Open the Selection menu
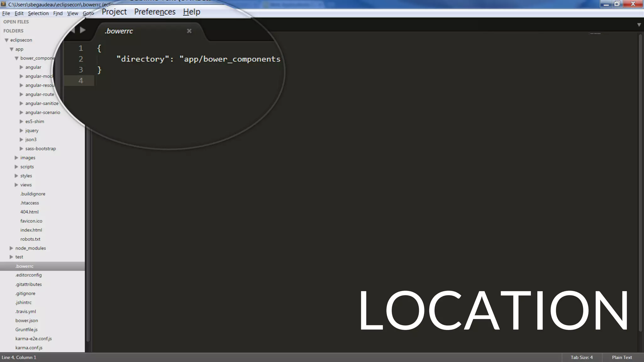The image size is (644, 362). tap(38, 13)
